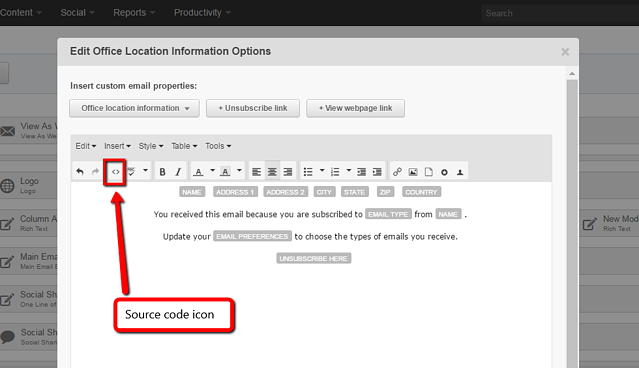The height and width of the screenshot is (368, 639).
Task: Open the text color dropdown arrow
Action: (x=212, y=170)
